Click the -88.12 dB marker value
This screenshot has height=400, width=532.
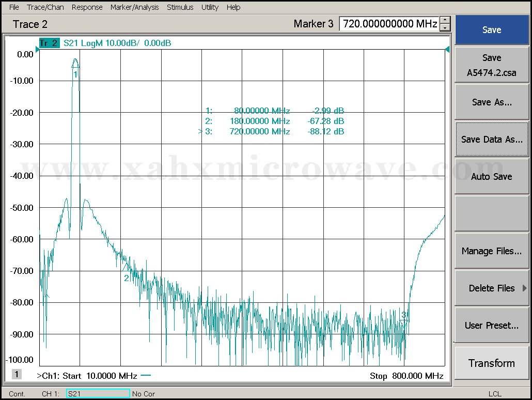pyautogui.click(x=326, y=131)
